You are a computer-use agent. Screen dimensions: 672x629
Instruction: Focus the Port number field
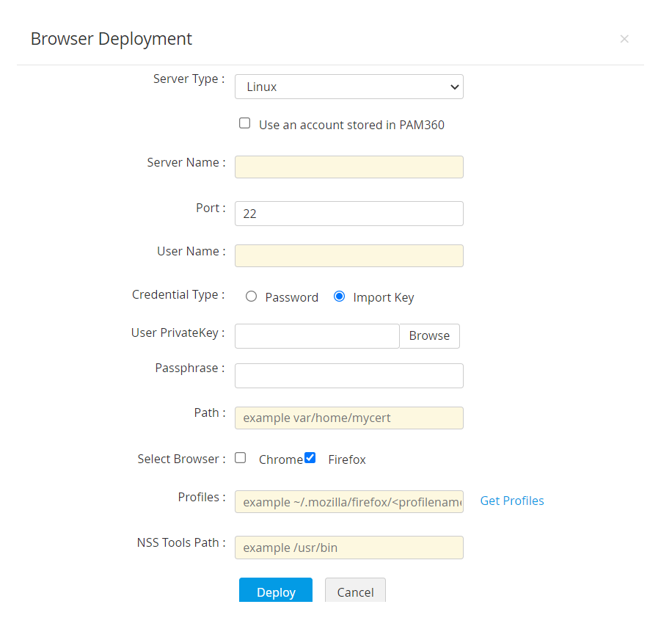(x=348, y=214)
